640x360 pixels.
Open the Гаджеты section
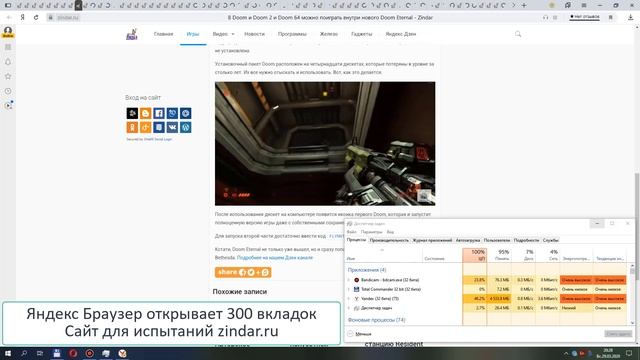click(x=362, y=34)
